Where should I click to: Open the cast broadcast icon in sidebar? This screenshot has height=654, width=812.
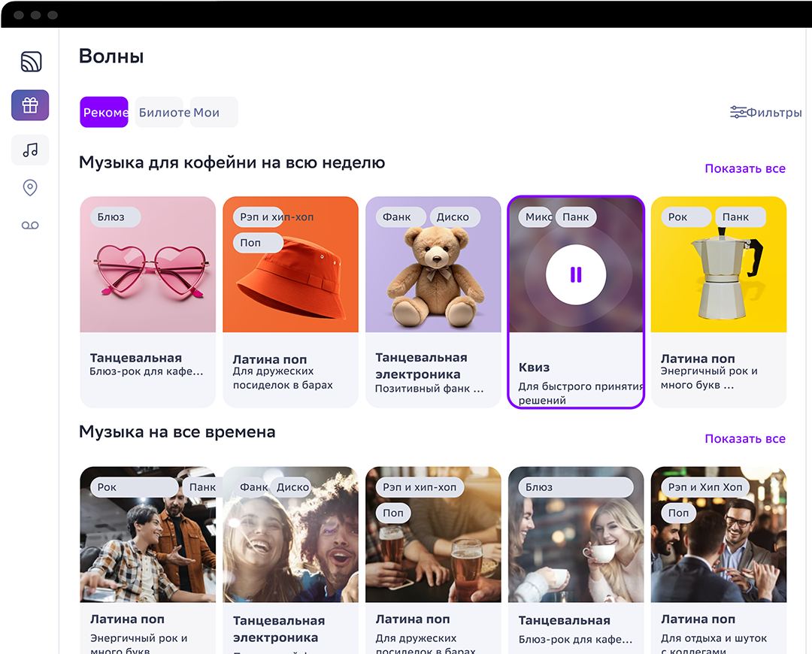pyautogui.click(x=31, y=62)
